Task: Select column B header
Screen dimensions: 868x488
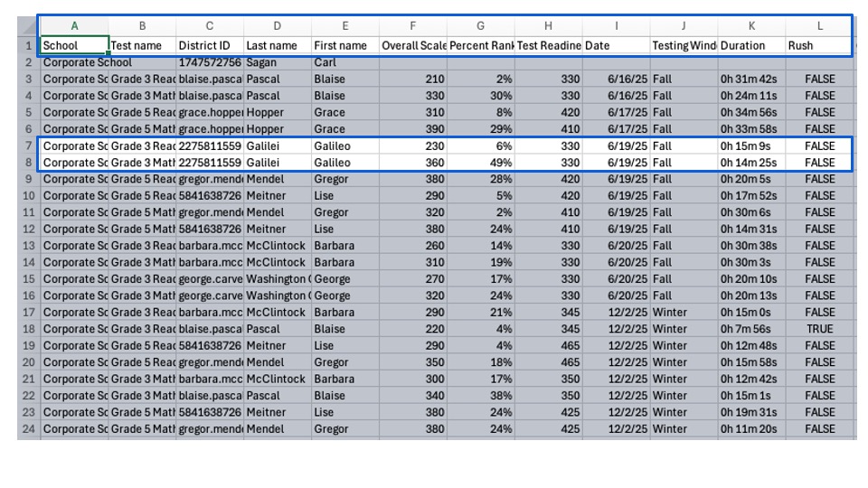Action: pyautogui.click(x=142, y=26)
